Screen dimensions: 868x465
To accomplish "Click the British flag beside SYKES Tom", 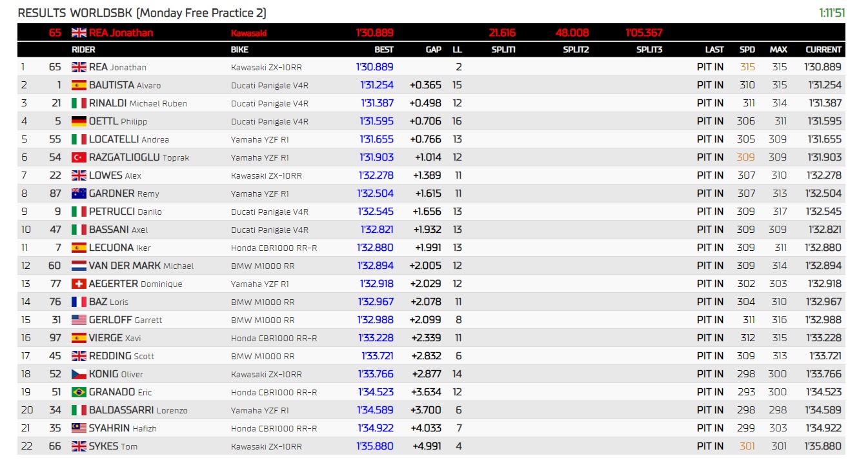I will pos(79,446).
